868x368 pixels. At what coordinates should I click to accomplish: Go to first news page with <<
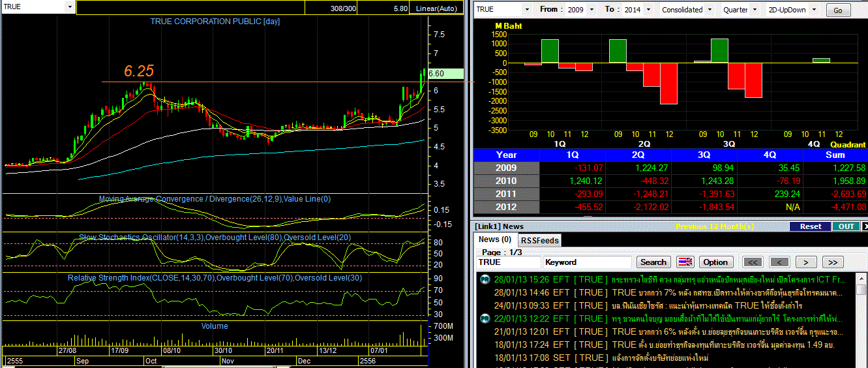point(753,262)
